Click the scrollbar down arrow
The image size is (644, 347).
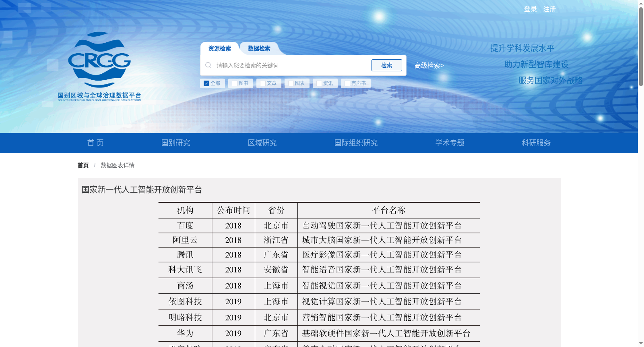click(x=641, y=343)
